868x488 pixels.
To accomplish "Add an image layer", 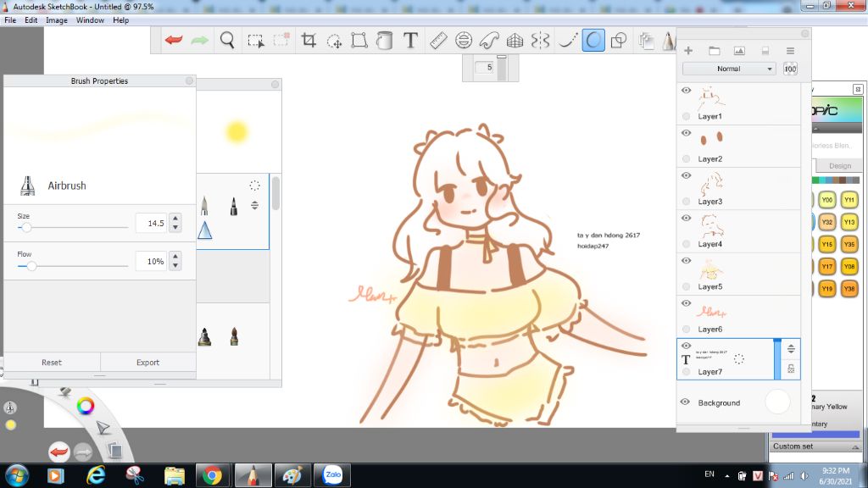I will [x=739, y=50].
